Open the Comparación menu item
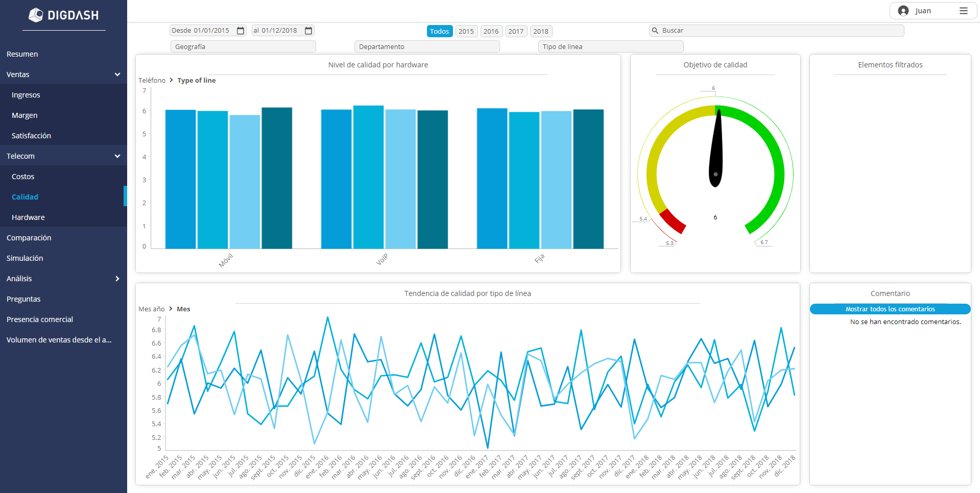The image size is (980, 493). 29,238
